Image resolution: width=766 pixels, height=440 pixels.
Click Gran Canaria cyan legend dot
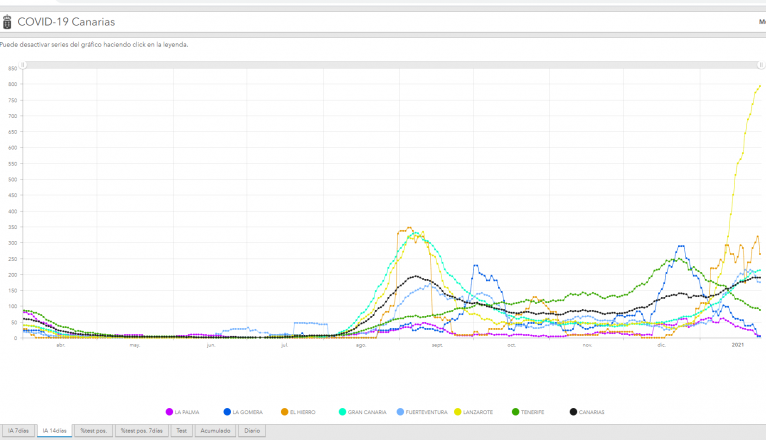342,412
